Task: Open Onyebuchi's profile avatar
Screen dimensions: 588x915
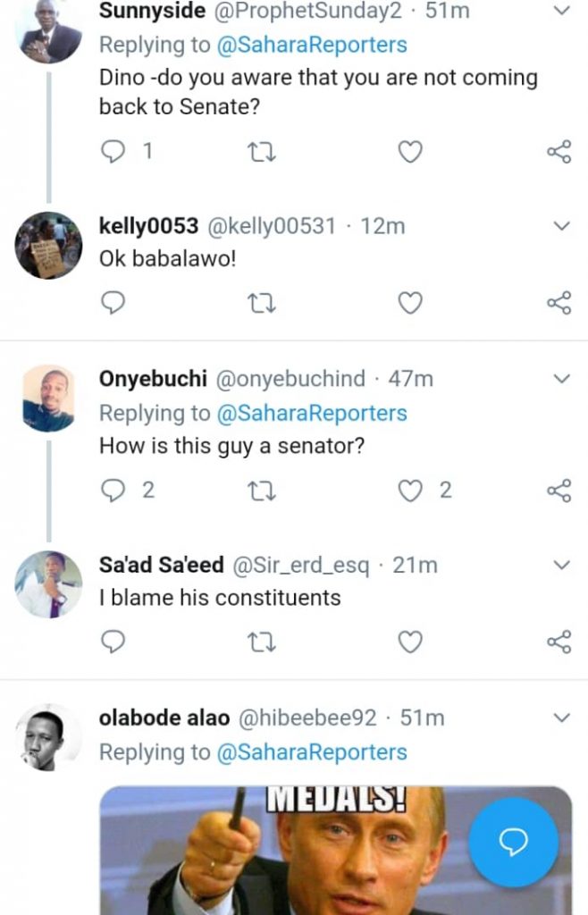Action: coord(48,398)
